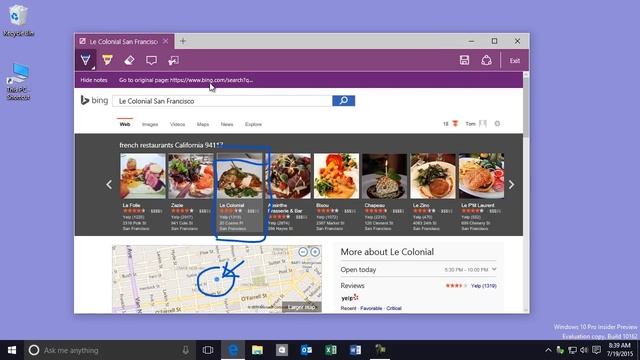This screenshot has width=640, height=360.
Task: Open the Windows Start menu
Action: [12, 350]
